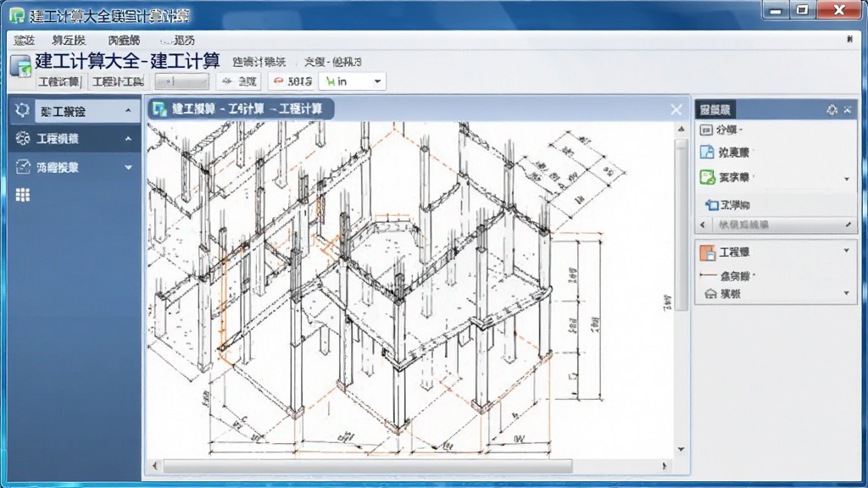868x488 pixels.
Task: Click the grey field in the toolbar
Action: coord(181,82)
